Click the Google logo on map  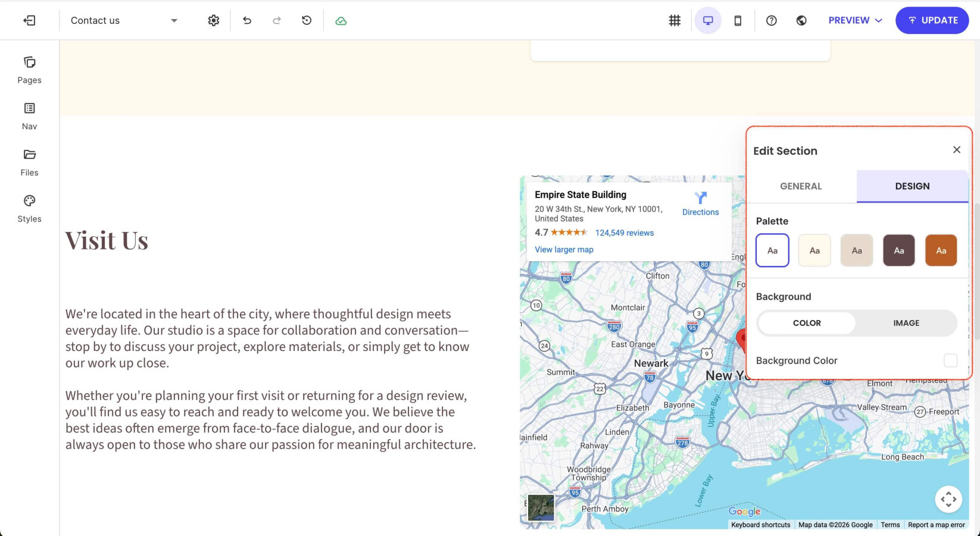(744, 512)
